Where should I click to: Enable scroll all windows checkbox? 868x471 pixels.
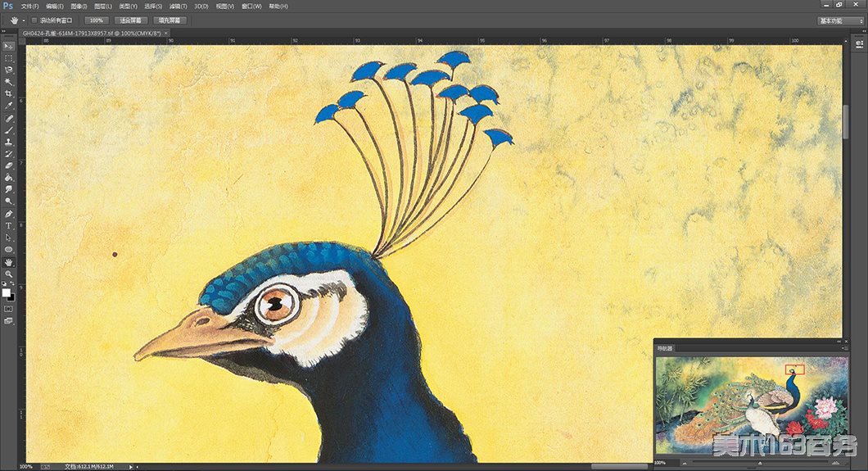point(34,20)
